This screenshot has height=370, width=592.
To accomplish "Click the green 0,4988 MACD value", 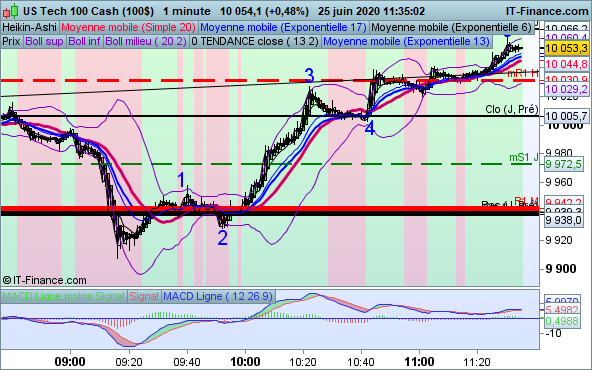I will pos(562,321).
